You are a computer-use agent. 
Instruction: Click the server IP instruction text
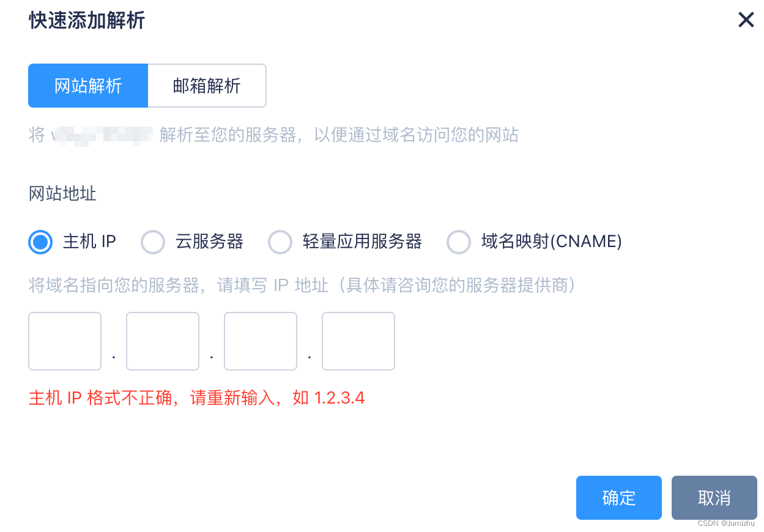pyautogui.click(x=301, y=285)
